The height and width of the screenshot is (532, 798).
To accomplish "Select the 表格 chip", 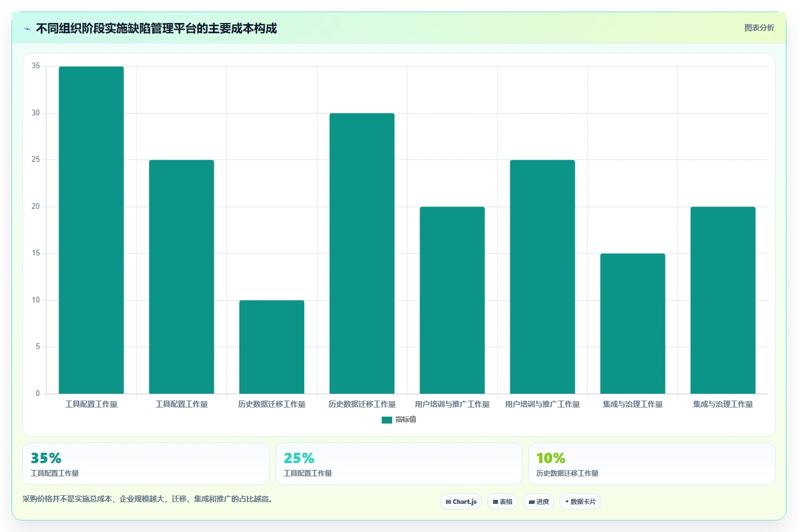I will [502, 502].
